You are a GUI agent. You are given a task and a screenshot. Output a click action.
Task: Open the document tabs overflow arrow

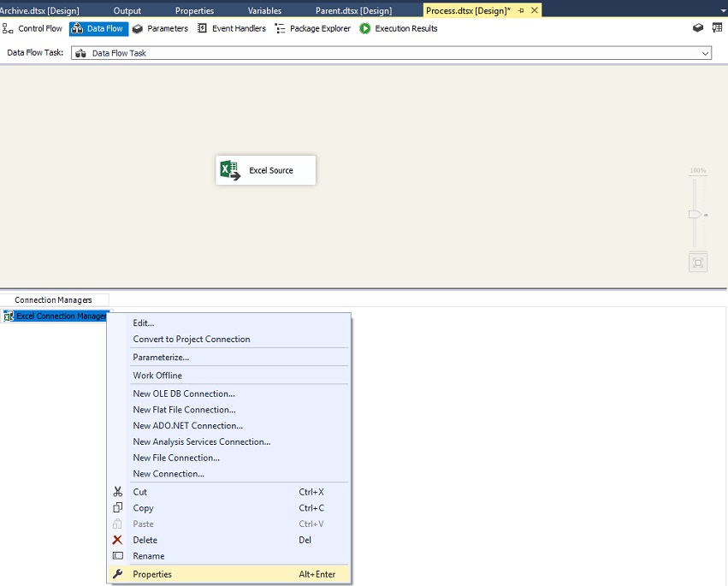[x=723, y=10]
